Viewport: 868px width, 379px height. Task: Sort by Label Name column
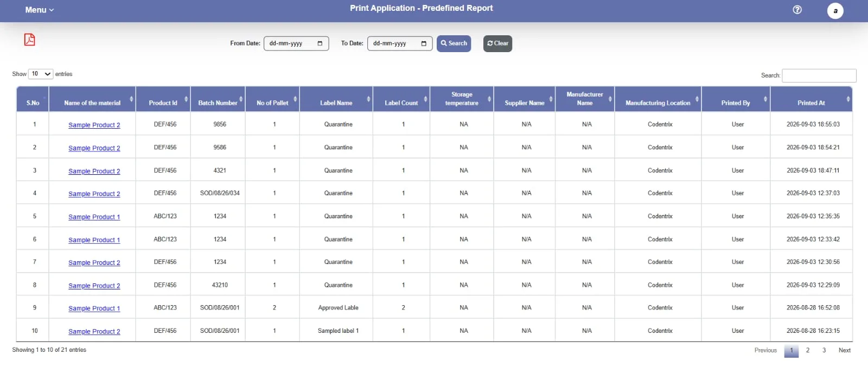(x=336, y=99)
